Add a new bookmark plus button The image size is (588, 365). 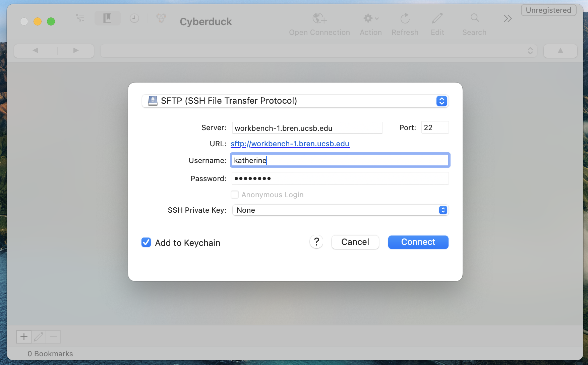coord(24,336)
